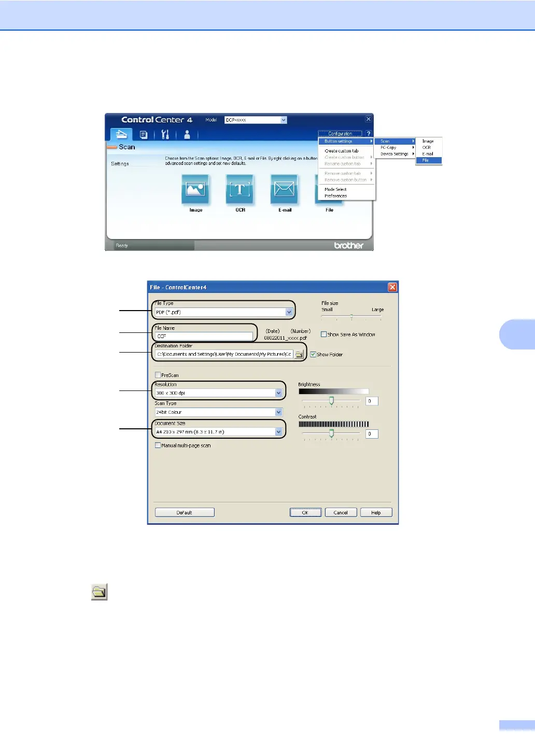This screenshot has width=535, height=756.
Task: Uncheck the Show Folder checkbox
Action: pyautogui.click(x=313, y=355)
